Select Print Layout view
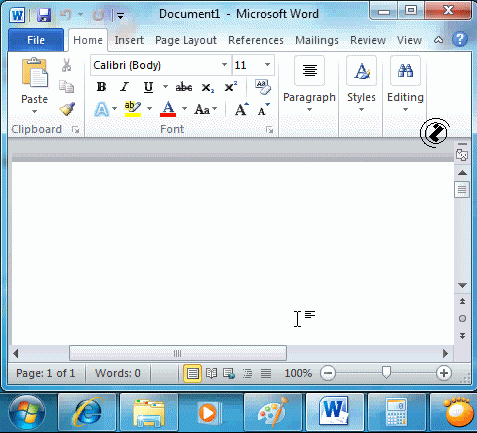This screenshot has width=477, height=433. 192,373
